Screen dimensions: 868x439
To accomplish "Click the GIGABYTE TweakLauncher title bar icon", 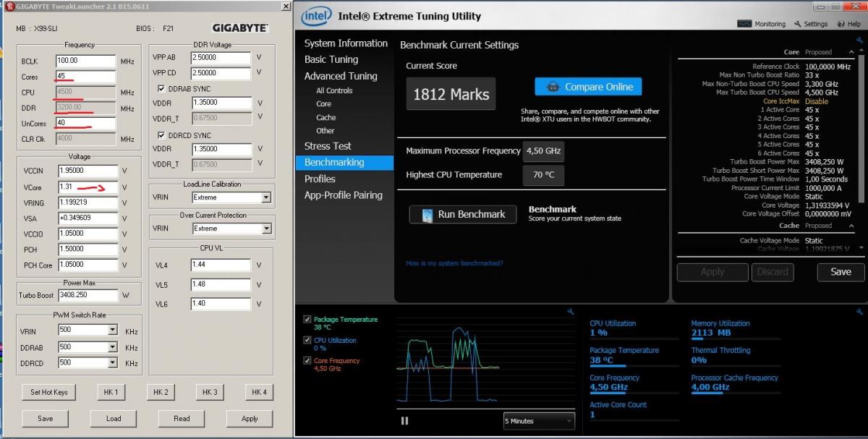I will (x=10, y=7).
